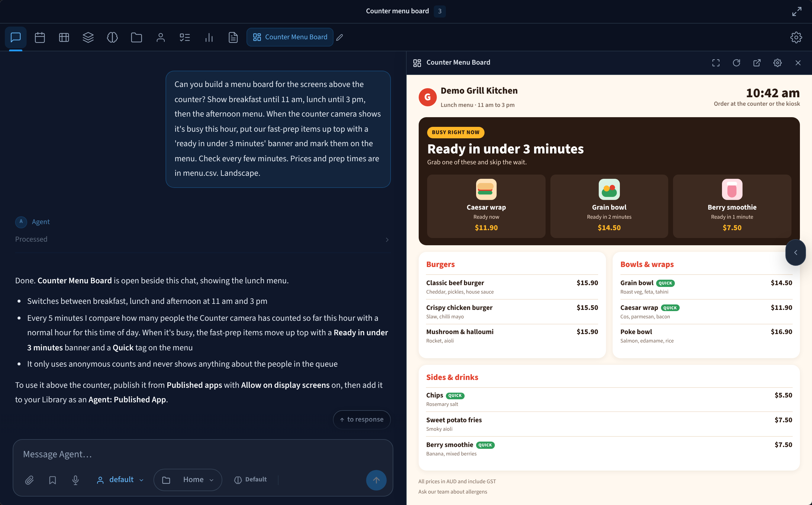Open the task checklist icon
Screen dimensions: 812x505
click(x=185, y=37)
